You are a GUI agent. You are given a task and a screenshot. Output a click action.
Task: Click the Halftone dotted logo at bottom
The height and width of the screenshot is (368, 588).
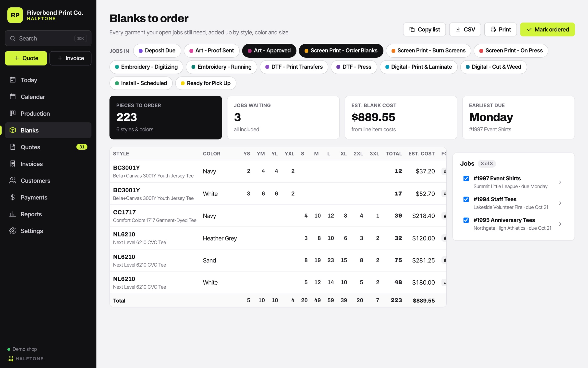coord(10,359)
